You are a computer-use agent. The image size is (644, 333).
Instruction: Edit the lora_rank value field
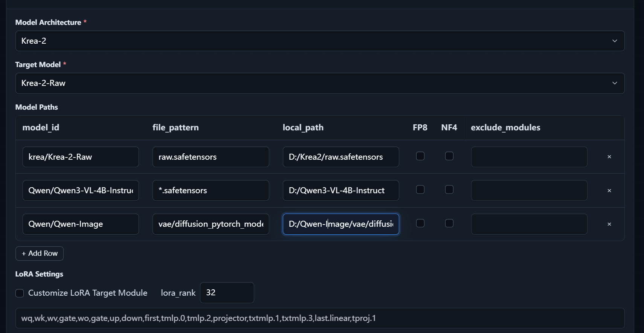pyautogui.click(x=227, y=293)
